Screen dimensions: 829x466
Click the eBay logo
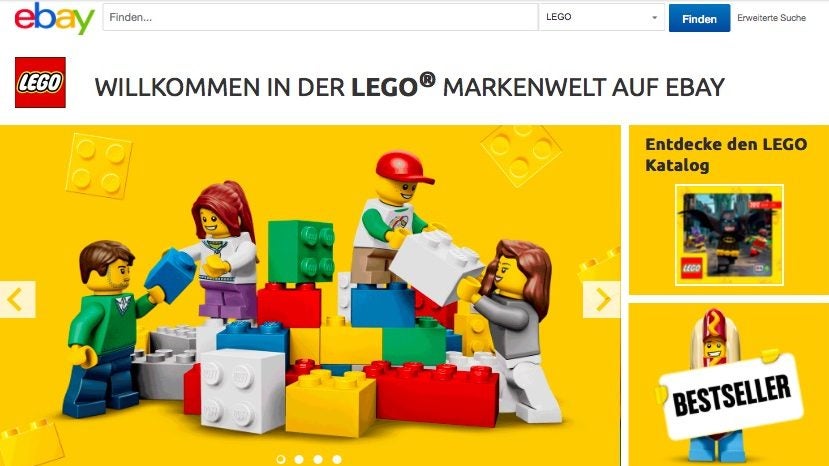54,19
